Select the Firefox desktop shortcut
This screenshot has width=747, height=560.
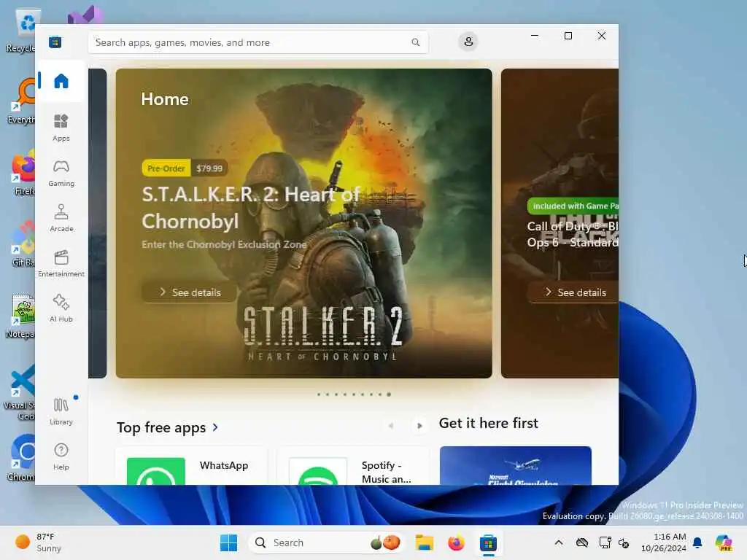point(24,172)
